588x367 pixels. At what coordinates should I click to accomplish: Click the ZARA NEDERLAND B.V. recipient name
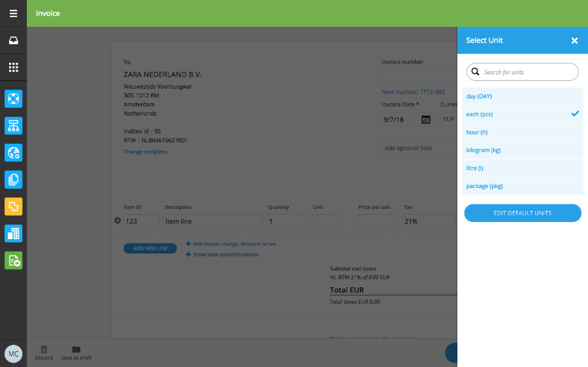163,74
